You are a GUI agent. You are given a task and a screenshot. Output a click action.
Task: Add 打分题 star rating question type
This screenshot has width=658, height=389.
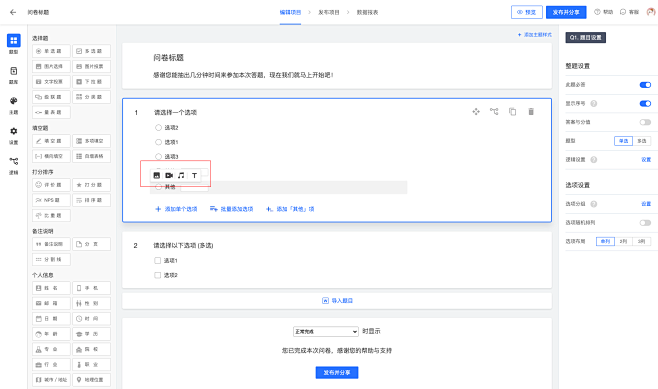point(91,185)
